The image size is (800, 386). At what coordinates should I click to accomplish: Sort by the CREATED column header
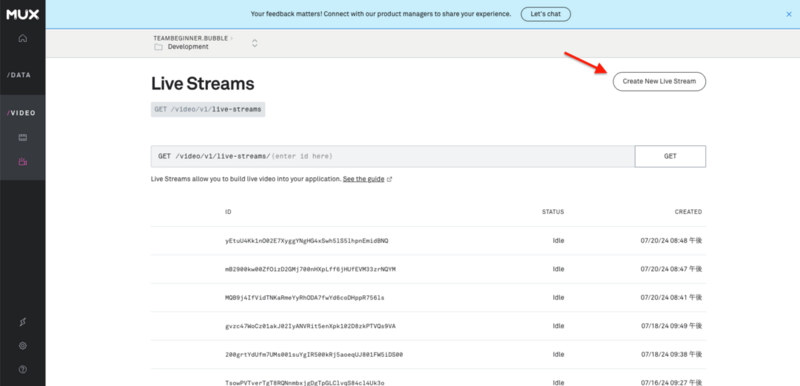pos(688,212)
